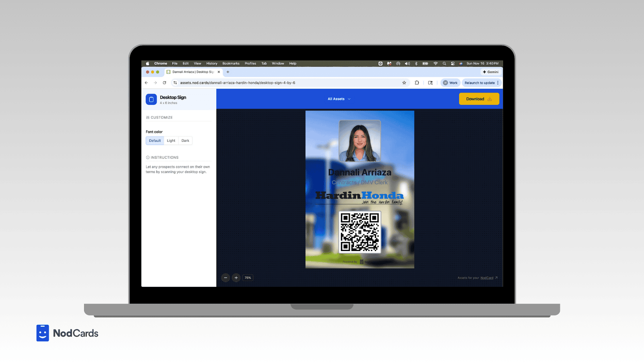
Task: Open the Bookmarks menu in menu bar
Action: (x=231, y=63)
